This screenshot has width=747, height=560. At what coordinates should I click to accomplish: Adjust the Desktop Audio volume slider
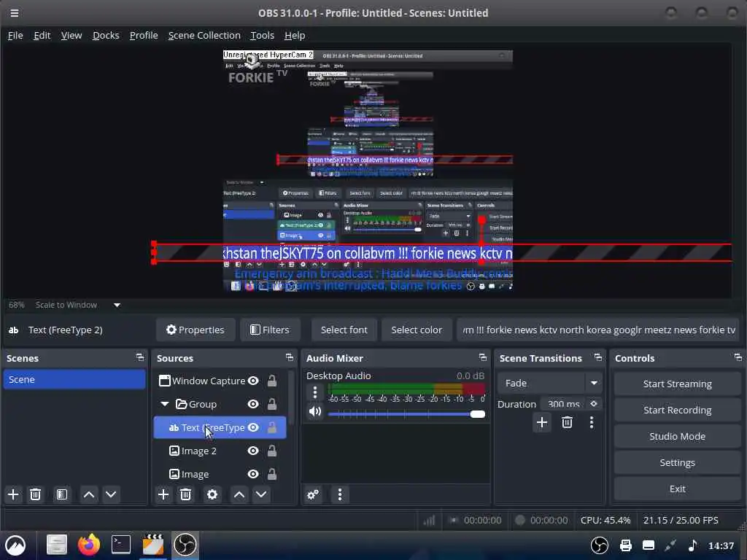pos(406,414)
